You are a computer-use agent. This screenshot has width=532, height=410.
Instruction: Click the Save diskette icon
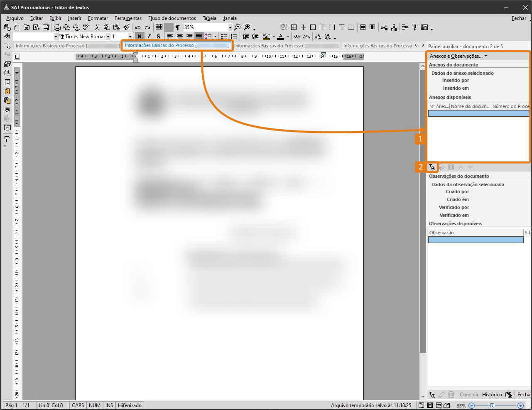click(46, 27)
